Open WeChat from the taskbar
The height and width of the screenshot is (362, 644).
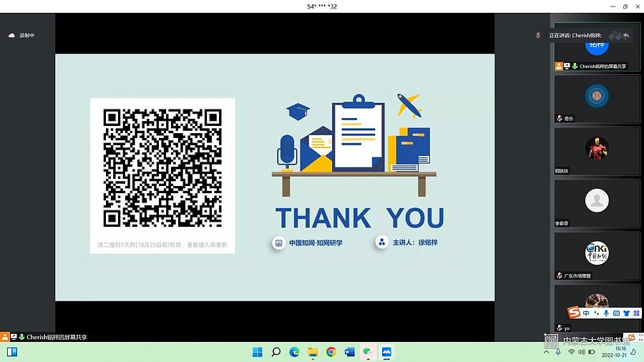coord(368,352)
